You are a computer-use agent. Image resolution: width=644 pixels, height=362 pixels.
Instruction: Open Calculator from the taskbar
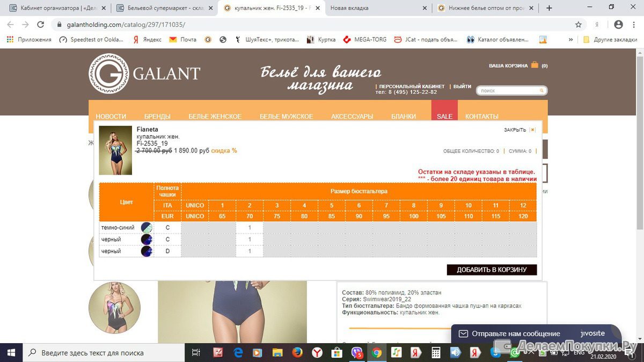436,353
